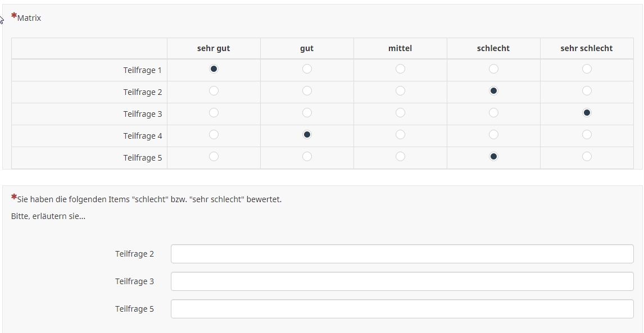Select "mittel" for Teilfrage 1

click(x=400, y=69)
